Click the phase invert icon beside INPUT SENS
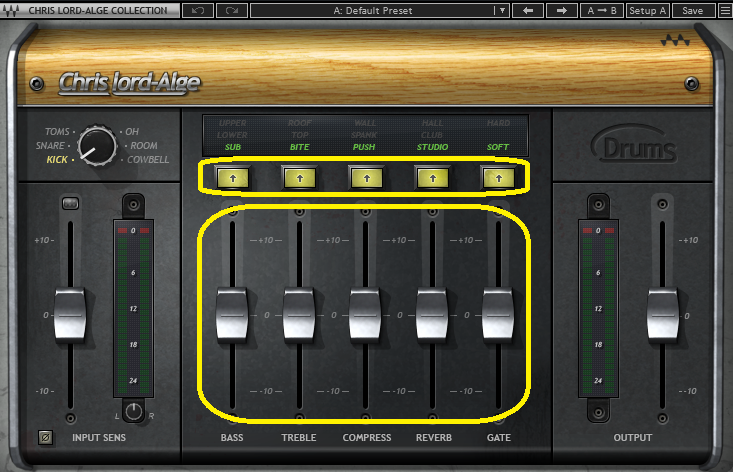The image size is (733, 472). pyautogui.click(x=45, y=437)
